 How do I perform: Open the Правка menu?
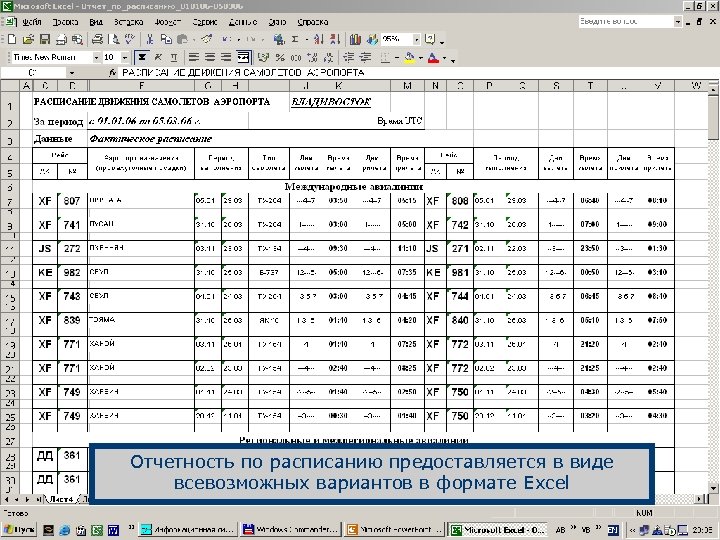coord(65,22)
